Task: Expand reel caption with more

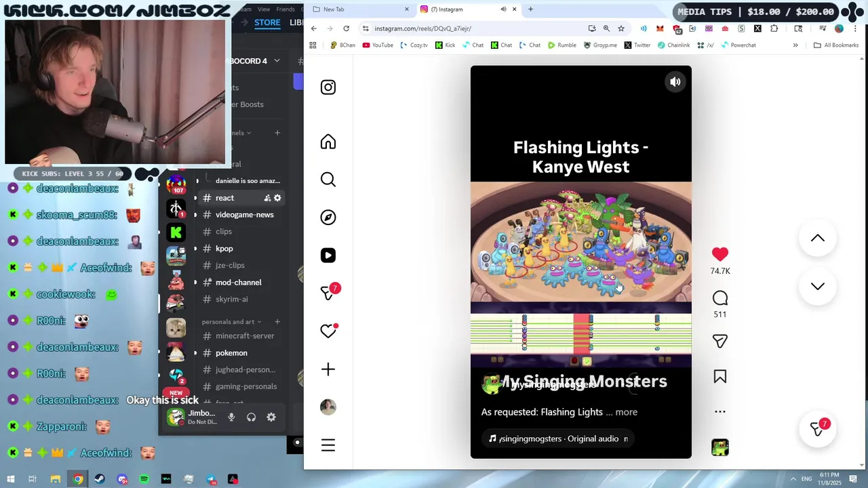Action: point(626,412)
